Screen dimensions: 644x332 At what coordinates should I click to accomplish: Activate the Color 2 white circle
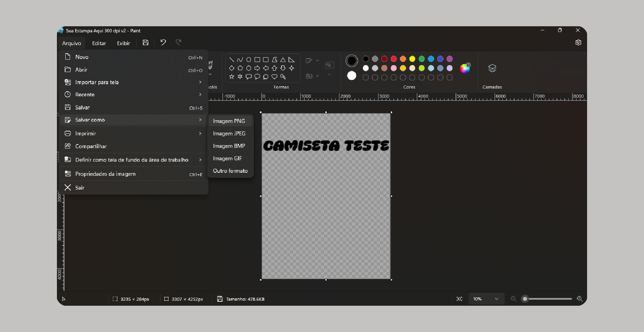coord(352,76)
